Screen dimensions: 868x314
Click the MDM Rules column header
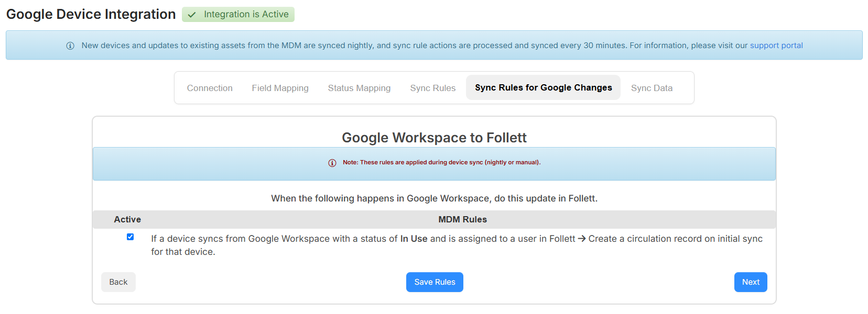tap(462, 219)
